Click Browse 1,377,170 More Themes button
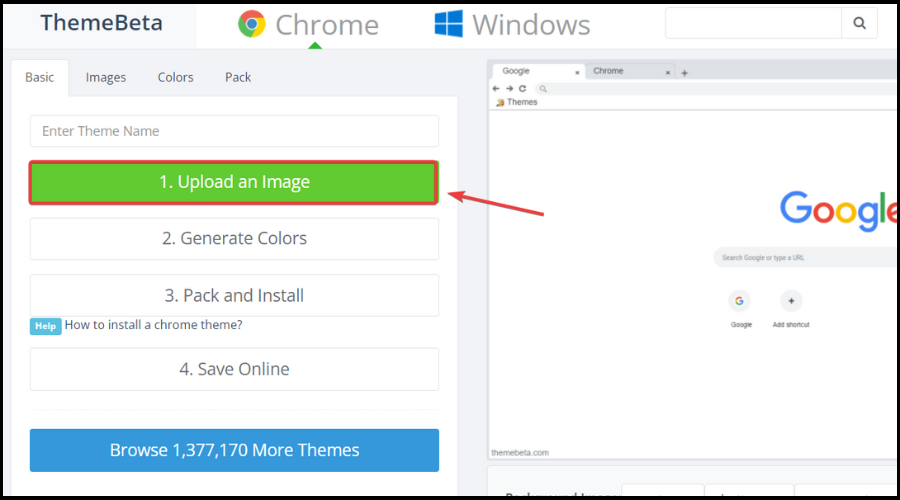Image resolution: width=900 pixels, height=500 pixels. coord(234,450)
